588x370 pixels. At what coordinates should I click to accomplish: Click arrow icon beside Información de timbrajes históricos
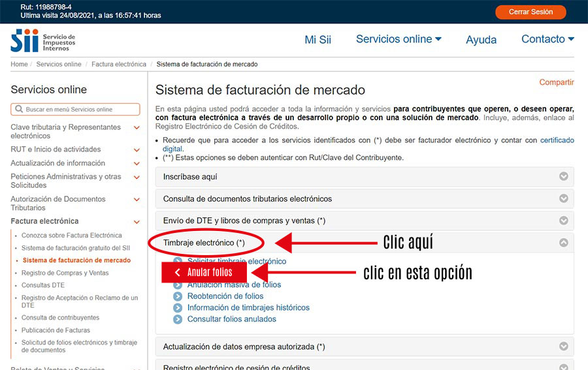(178, 308)
